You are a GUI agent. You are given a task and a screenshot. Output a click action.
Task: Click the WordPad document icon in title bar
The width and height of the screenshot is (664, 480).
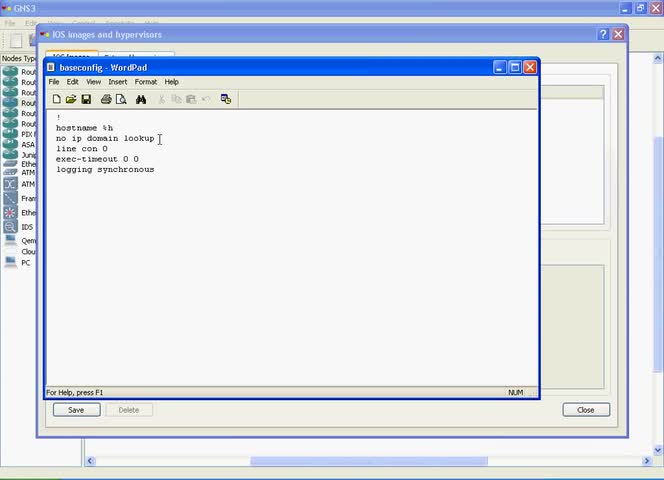51,67
